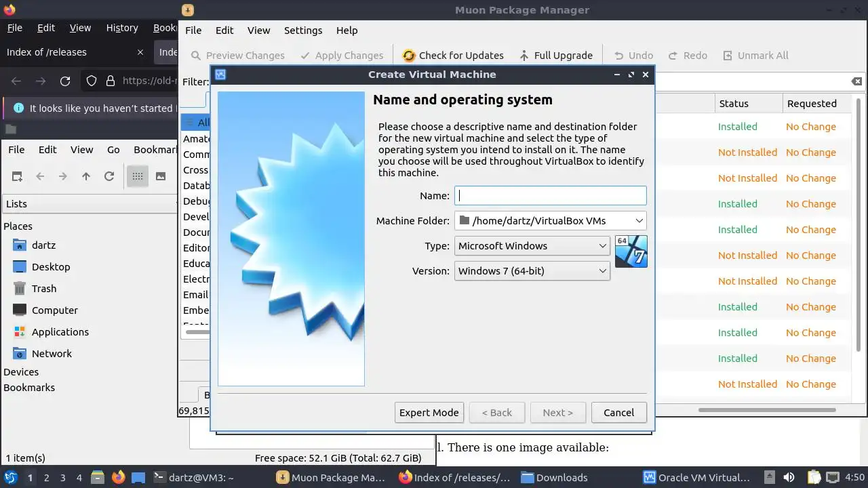This screenshot has height=488, width=868.
Task: Click the dartz@VM3 terminal taskbar entry
Action: click(x=194, y=478)
